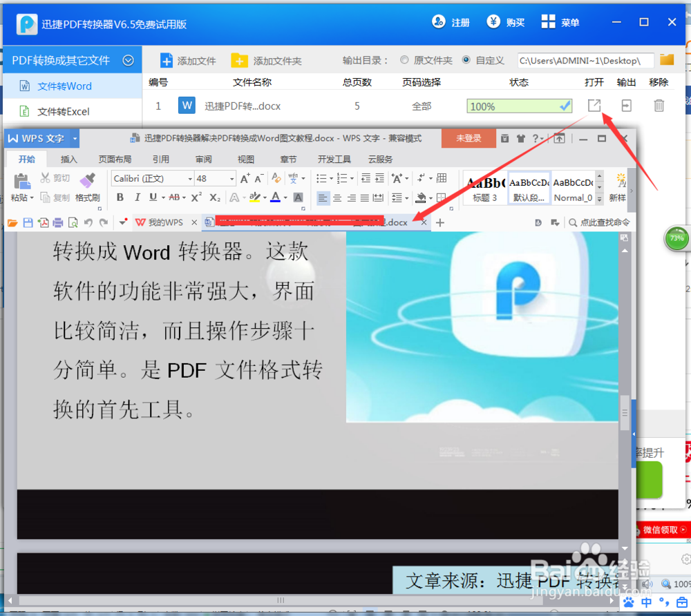This screenshot has height=616, width=691.
Task: Apply underline formatting in WPS
Action: (x=153, y=198)
